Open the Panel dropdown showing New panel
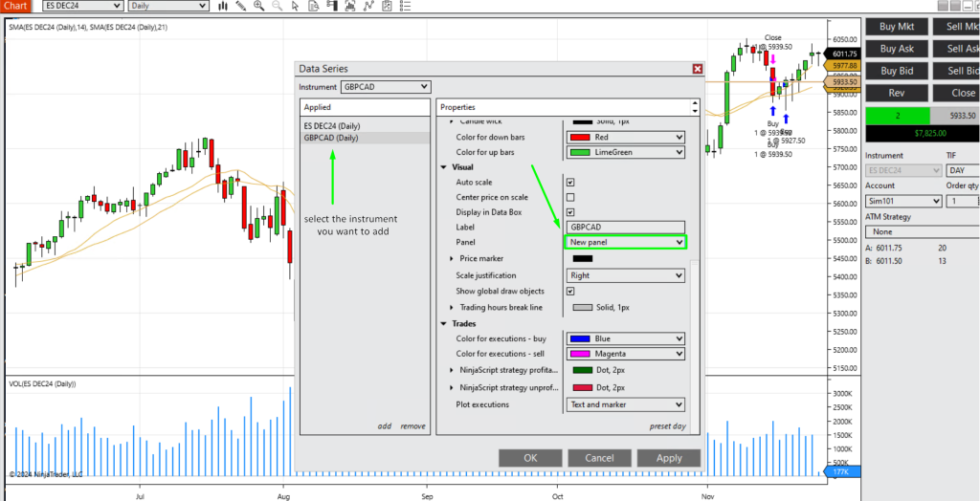This screenshot has width=980, height=501. pos(626,243)
